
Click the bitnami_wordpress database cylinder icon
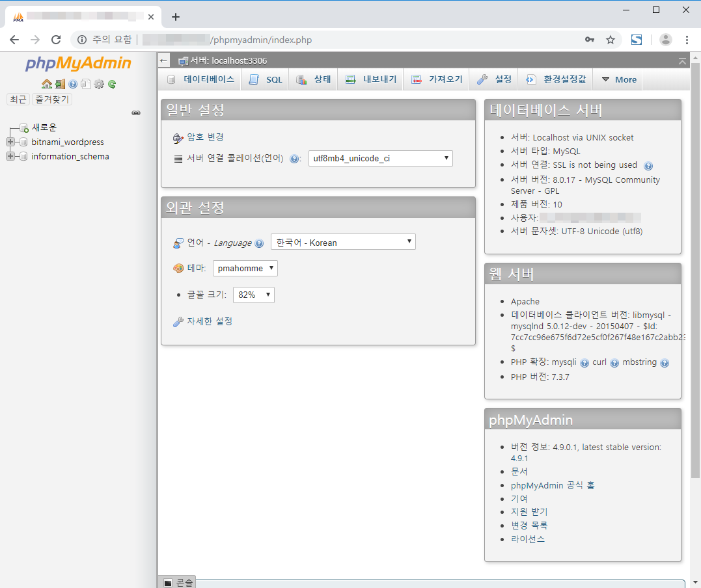[x=23, y=142]
